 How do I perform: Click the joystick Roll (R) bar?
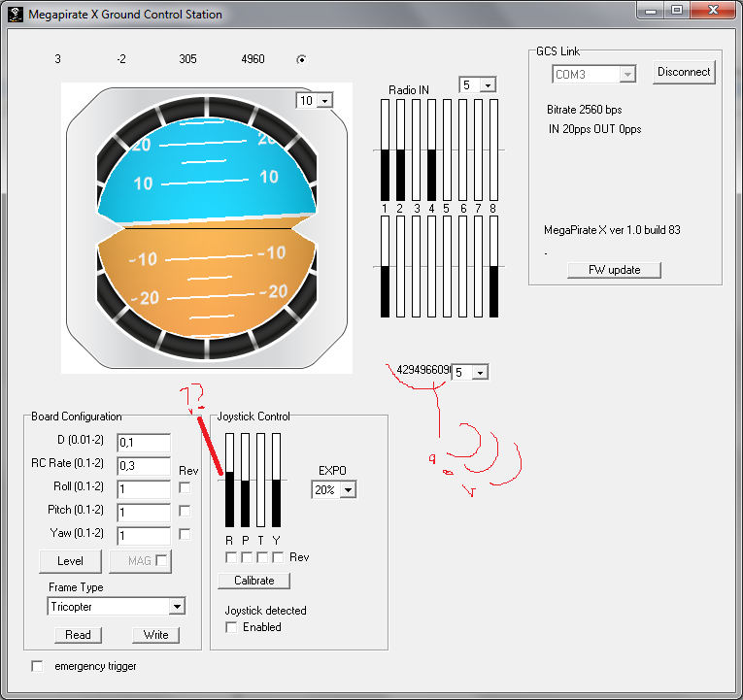point(230,480)
